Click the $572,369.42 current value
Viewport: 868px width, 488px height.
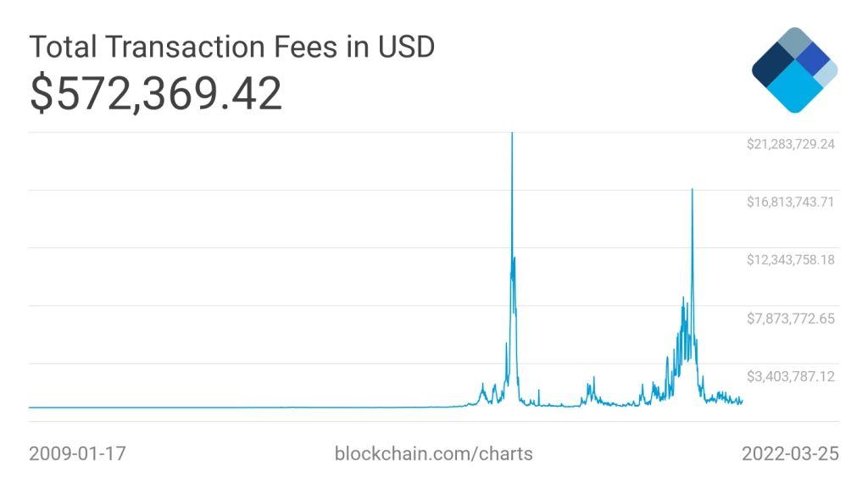pos(156,93)
